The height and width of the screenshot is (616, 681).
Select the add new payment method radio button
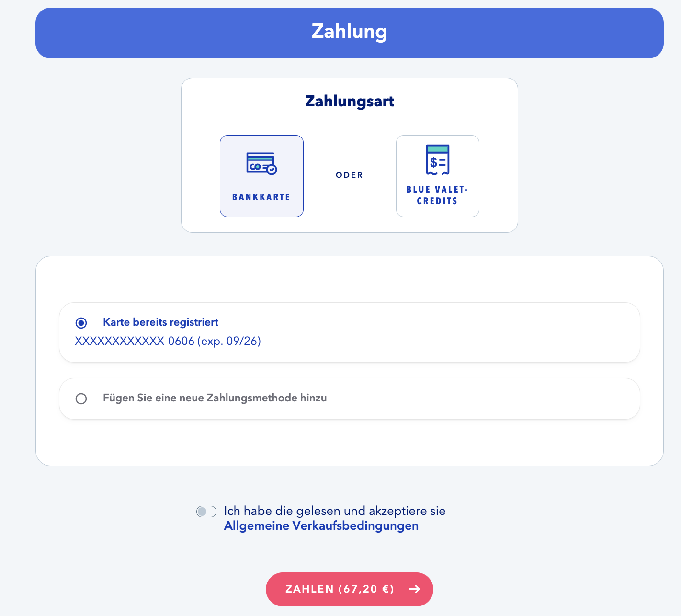(81, 399)
